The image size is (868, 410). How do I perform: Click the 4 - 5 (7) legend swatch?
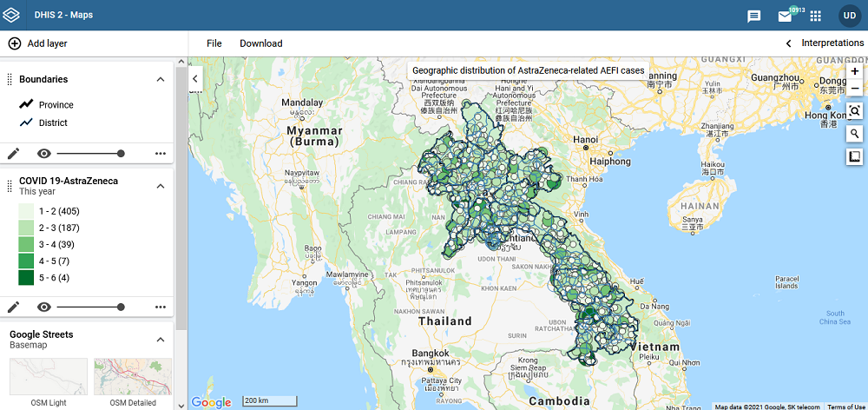pyautogui.click(x=26, y=261)
